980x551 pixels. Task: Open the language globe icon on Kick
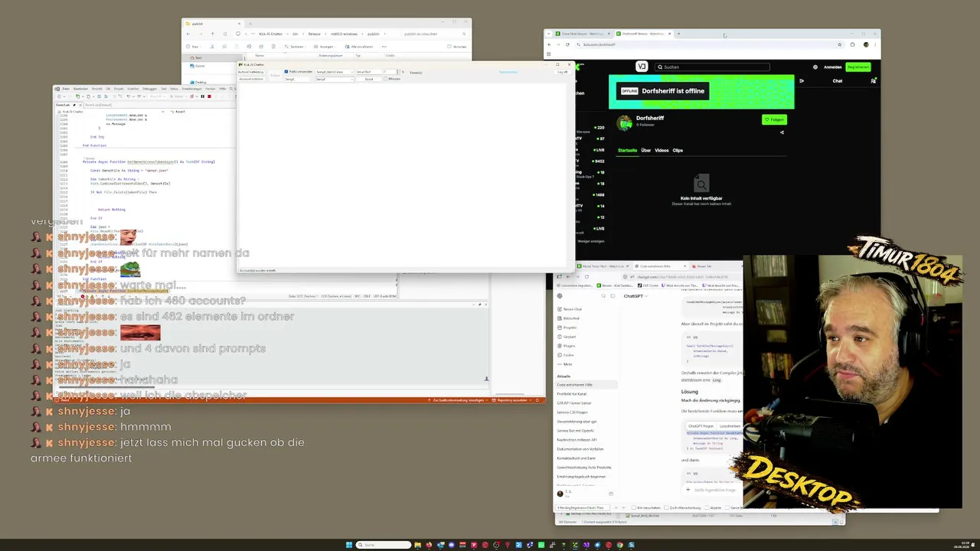tap(815, 67)
